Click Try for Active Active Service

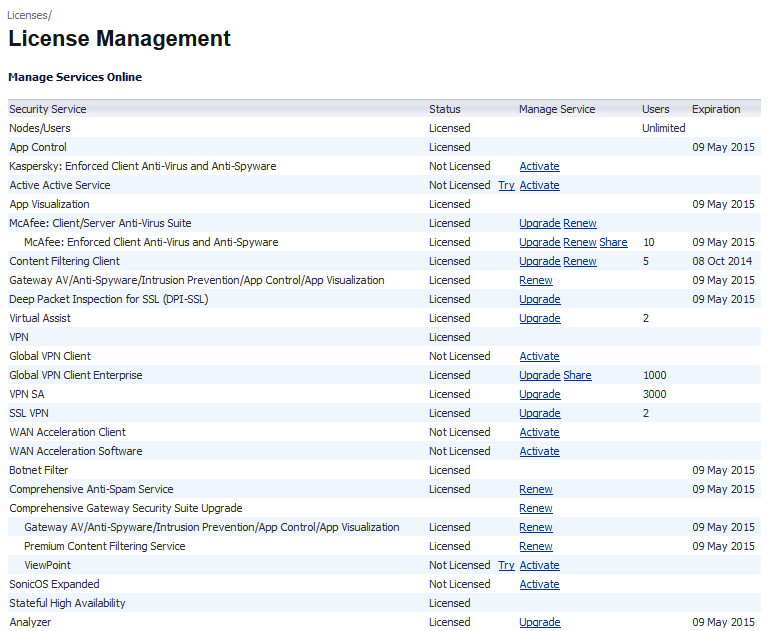[x=506, y=185]
